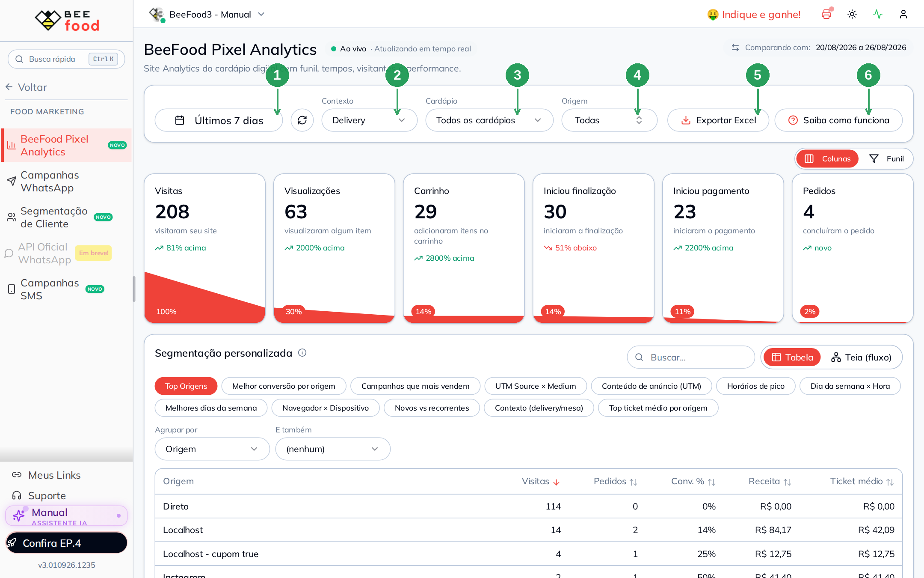Select Melhor conversão por origem chip
Viewport: 924px width, 578px height.
(x=284, y=386)
